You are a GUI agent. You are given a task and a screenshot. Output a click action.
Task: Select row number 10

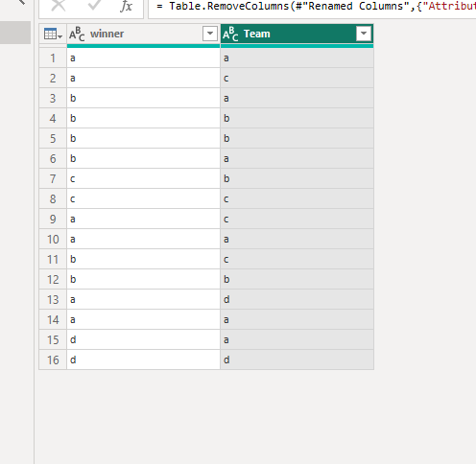(x=53, y=240)
